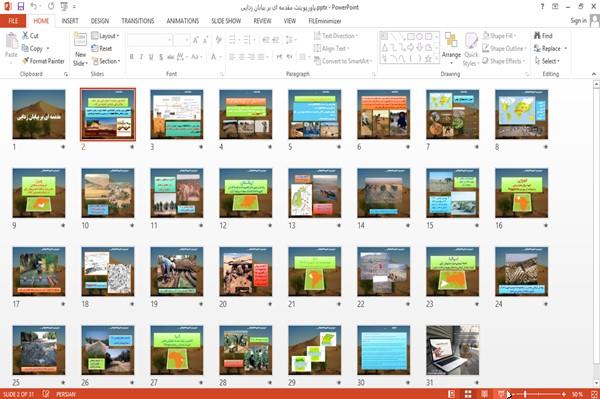Click spell check icon in status bar
600x399 pixels.
[x=46, y=394]
